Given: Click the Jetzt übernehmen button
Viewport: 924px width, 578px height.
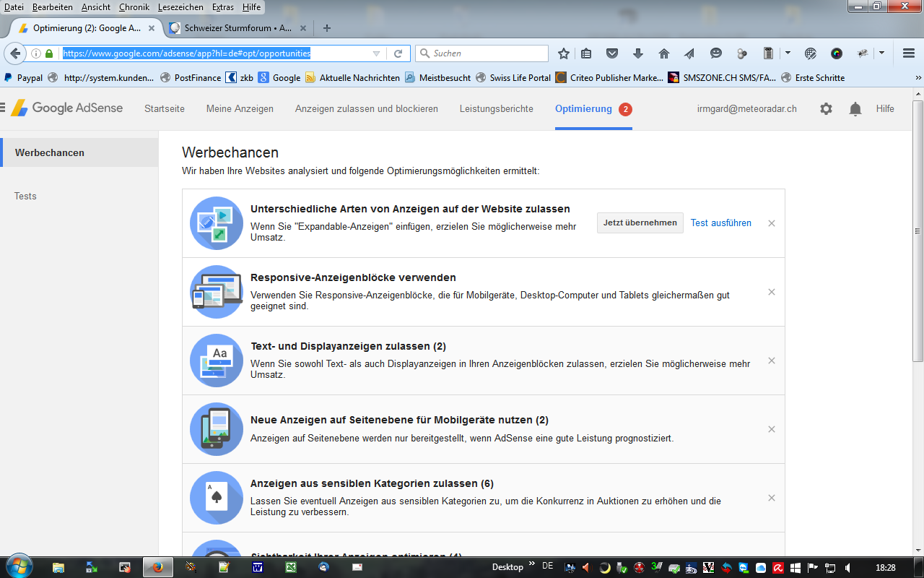Looking at the screenshot, I should tap(640, 223).
